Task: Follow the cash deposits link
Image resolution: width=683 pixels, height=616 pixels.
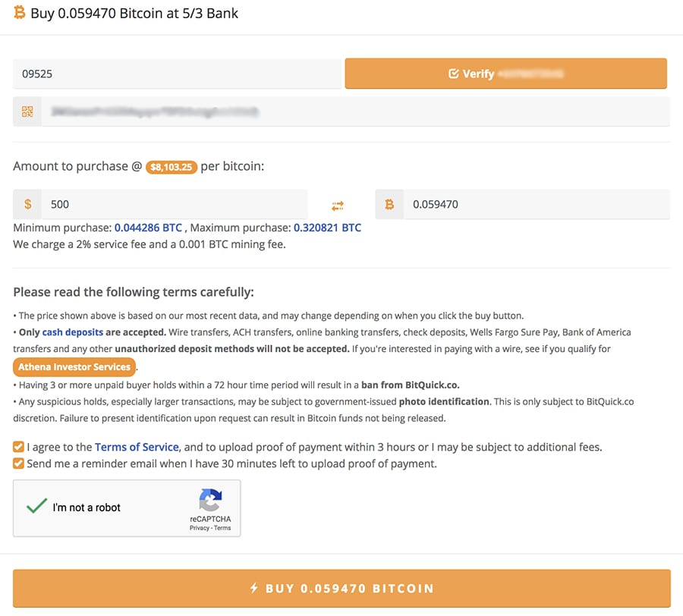Action: pos(73,332)
